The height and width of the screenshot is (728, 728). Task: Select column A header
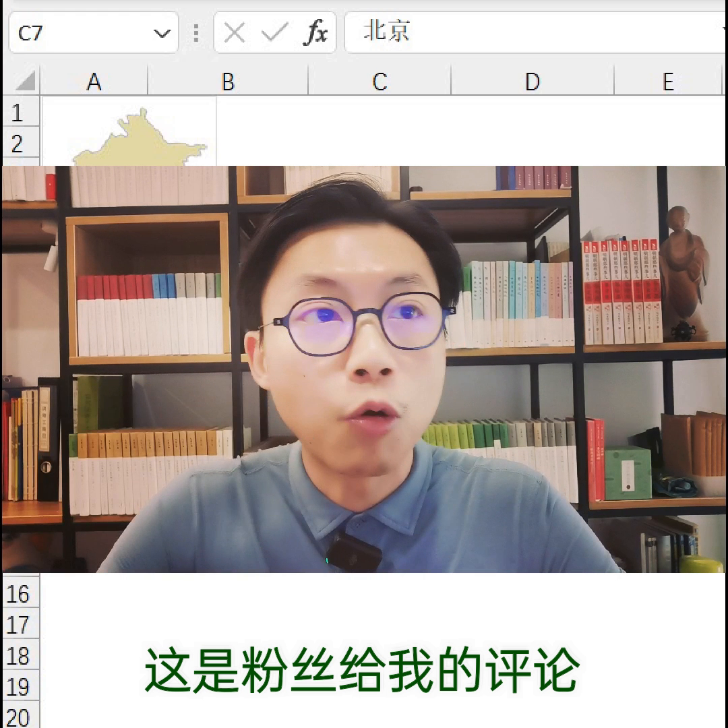[x=94, y=80]
